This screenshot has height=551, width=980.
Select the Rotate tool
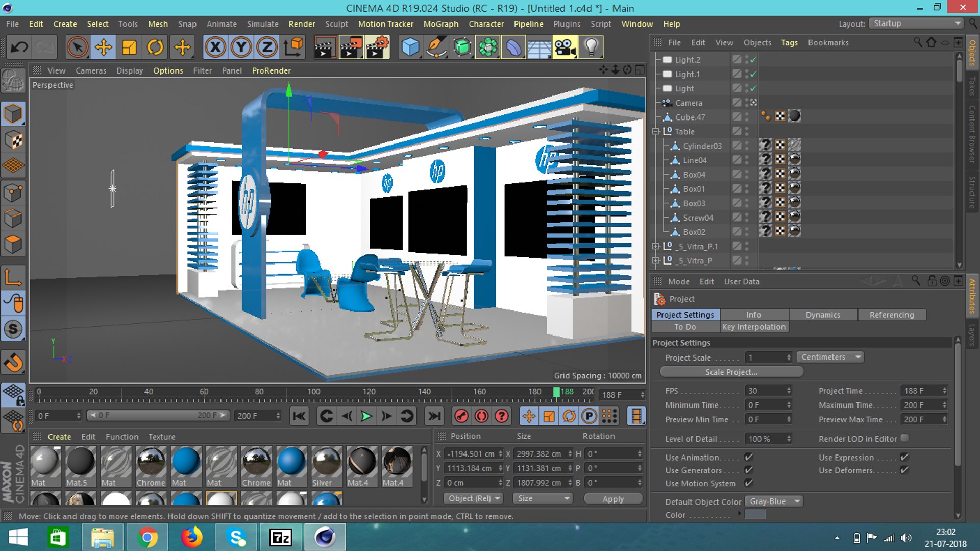click(x=155, y=47)
